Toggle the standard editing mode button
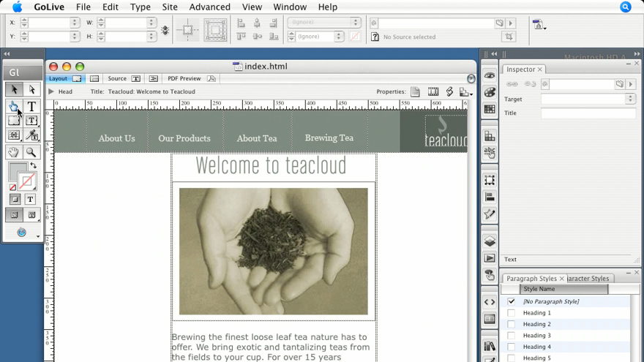Image resolution: width=644 pixels, height=362 pixels. coord(14,215)
